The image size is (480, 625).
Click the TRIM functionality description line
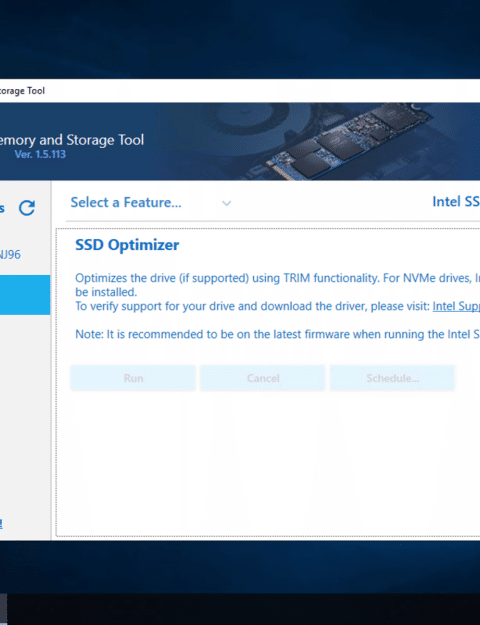pyautogui.click(x=277, y=278)
